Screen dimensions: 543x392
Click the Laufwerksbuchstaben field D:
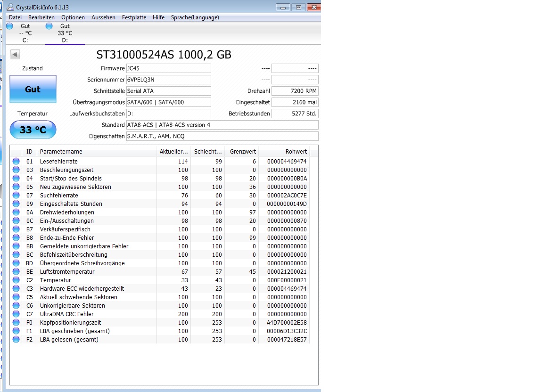[168, 114]
